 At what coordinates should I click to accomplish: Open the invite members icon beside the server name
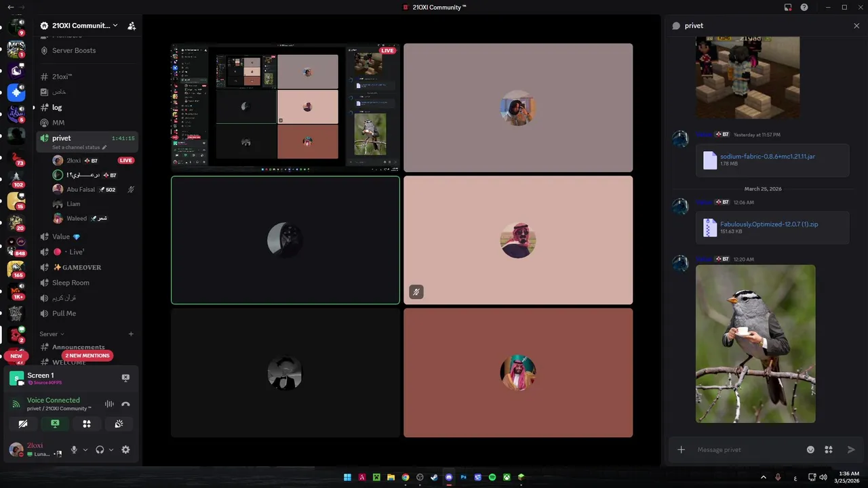click(x=132, y=26)
